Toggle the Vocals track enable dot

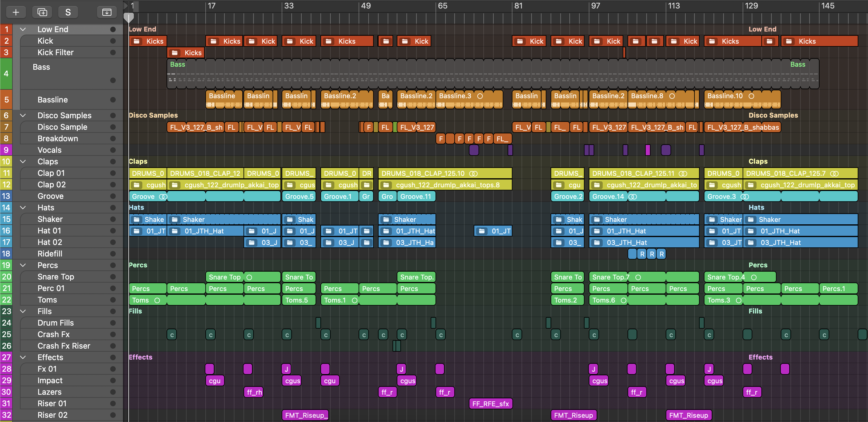(113, 150)
